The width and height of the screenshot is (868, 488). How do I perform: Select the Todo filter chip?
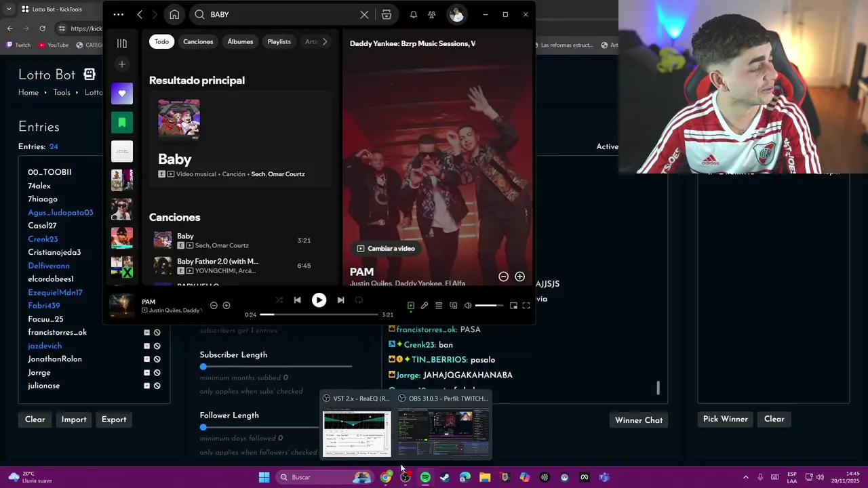[161, 41]
